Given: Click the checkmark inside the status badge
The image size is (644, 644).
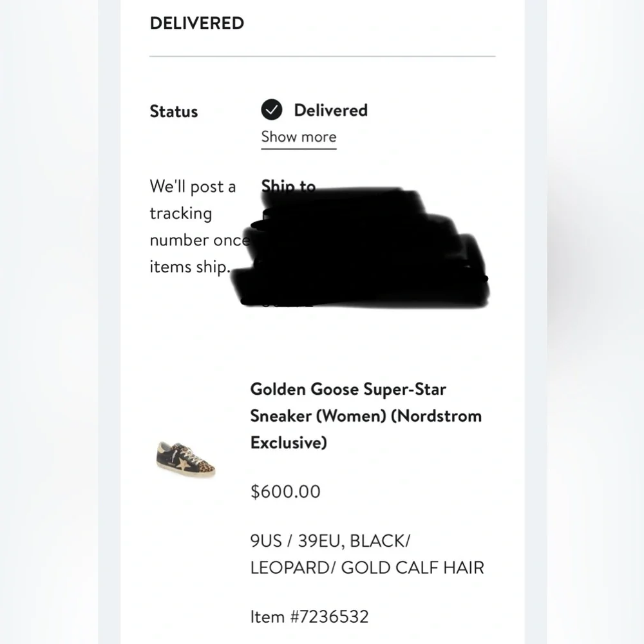Looking at the screenshot, I should coord(272,110).
